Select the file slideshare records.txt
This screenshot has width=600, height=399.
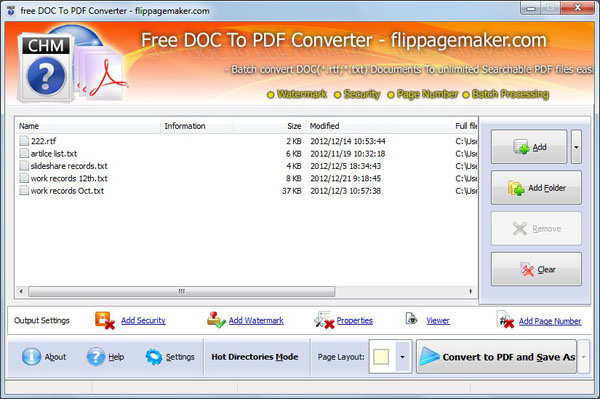coord(69,166)
